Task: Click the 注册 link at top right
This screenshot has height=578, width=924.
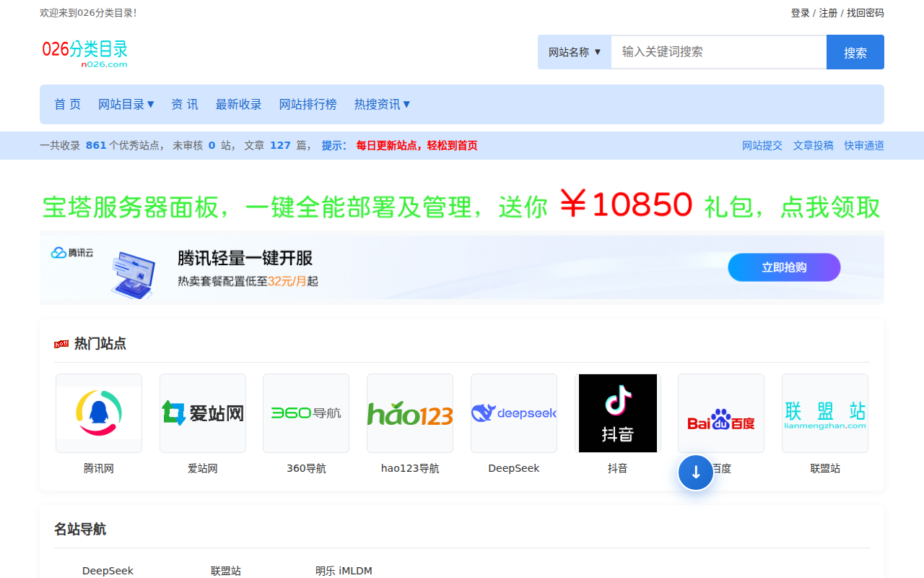Action: point(828,13)
